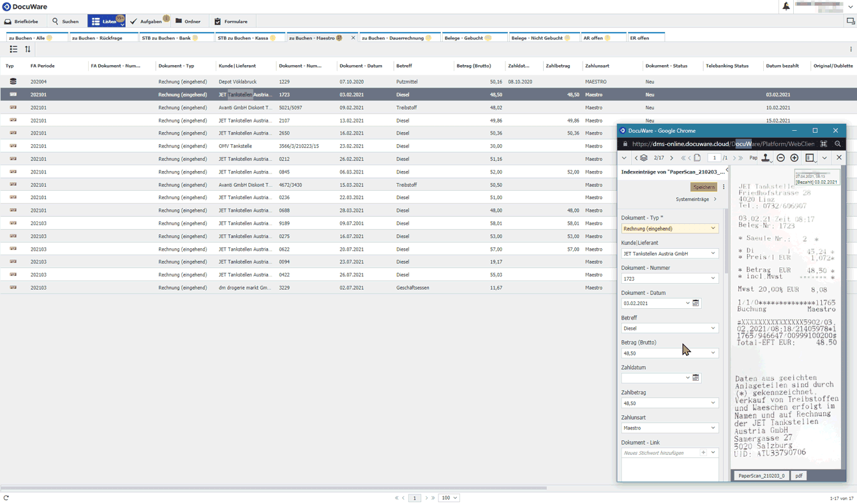
Task: Open the Zahlungsart dropdown showing Maestro
Action: (x=713, y=428)
